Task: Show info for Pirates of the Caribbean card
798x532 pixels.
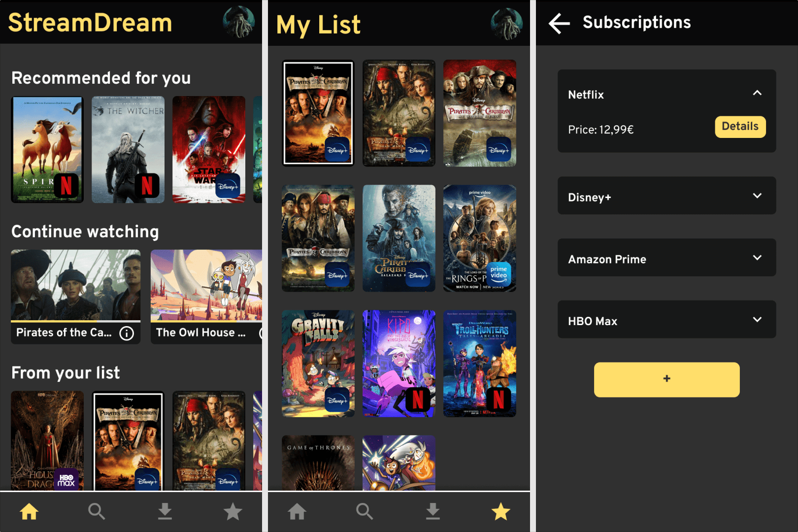Action: coord(127,333)
